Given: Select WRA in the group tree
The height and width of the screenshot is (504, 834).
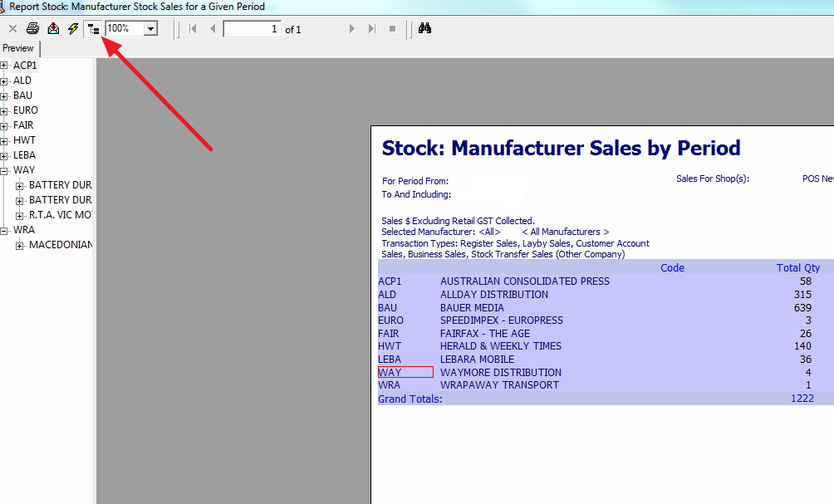Looking at the screenshot, I should 24,230.
